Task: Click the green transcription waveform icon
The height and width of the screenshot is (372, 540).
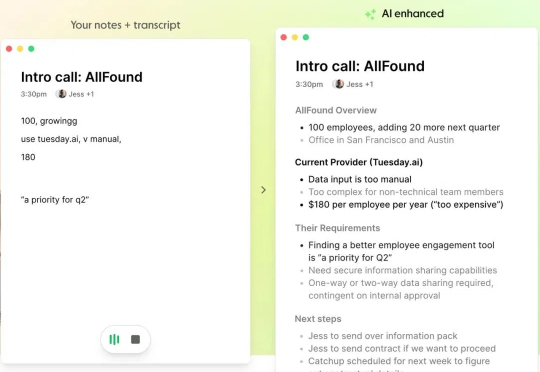Action: (x=114, y=340)
